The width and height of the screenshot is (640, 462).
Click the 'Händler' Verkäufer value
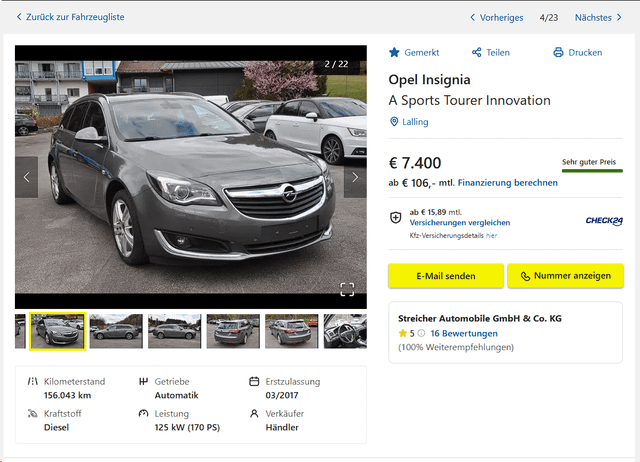point(282,427)
